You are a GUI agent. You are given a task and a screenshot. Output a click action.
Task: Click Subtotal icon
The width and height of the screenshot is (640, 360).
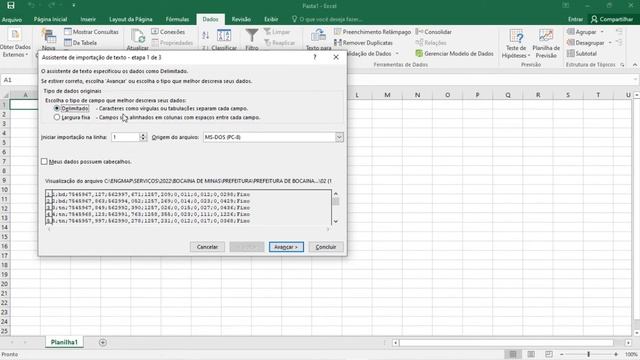point(571,53)
